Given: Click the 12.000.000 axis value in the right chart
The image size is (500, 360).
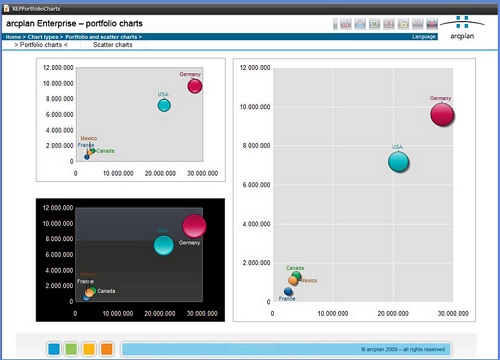Looking at the screenshot, I should tap(255, 68).
